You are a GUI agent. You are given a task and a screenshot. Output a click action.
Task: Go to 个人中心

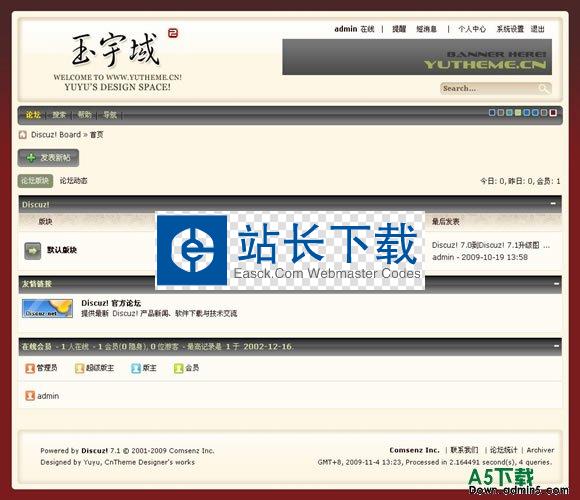472,29
